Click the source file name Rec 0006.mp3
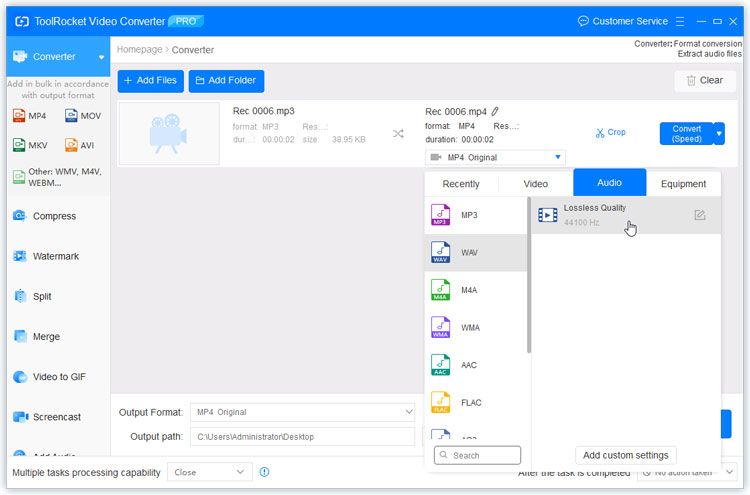This screenshot has height=495, width=750. 264,111
